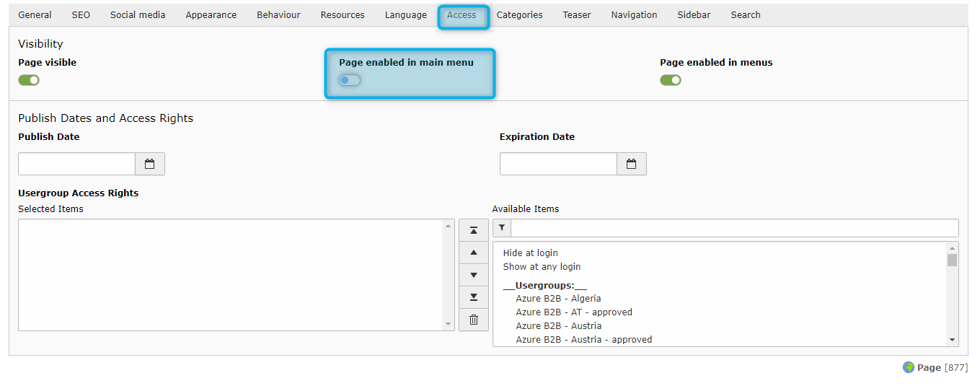Click the filter icon above Available Items
980x386 pixels.
click(x=502, y=228)
